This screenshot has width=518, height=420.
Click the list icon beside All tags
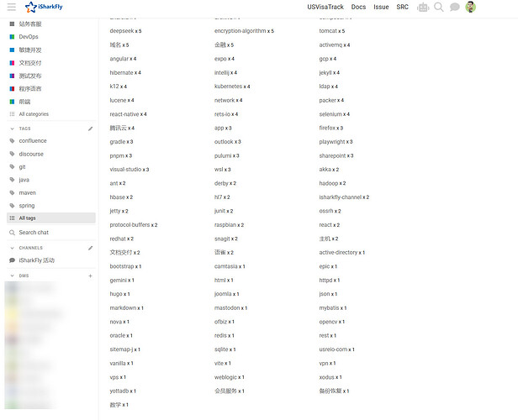(x=13, y=218)
